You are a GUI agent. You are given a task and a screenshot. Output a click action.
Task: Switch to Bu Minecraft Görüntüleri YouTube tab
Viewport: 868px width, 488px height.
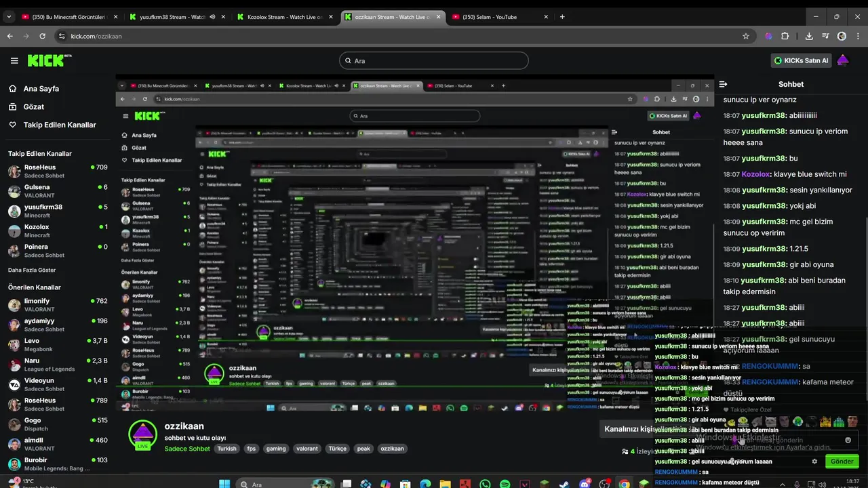[x=71, y=17]
